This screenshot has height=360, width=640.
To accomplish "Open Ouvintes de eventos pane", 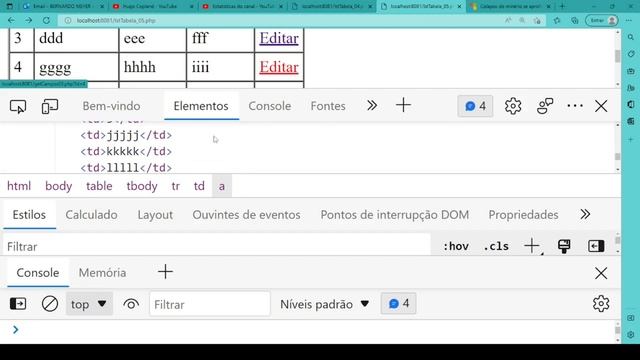I will pos(247,215).
